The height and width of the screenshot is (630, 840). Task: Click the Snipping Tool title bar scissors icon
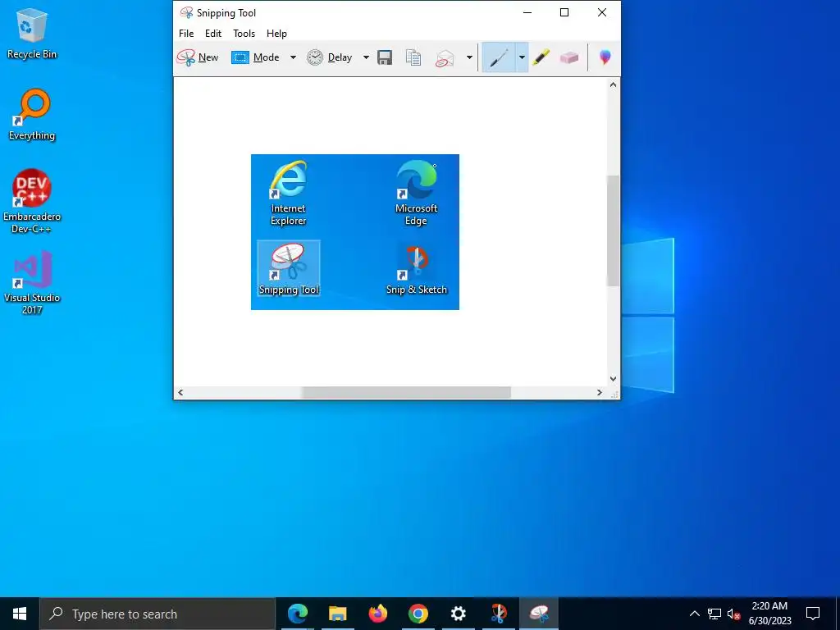point(186,12)
